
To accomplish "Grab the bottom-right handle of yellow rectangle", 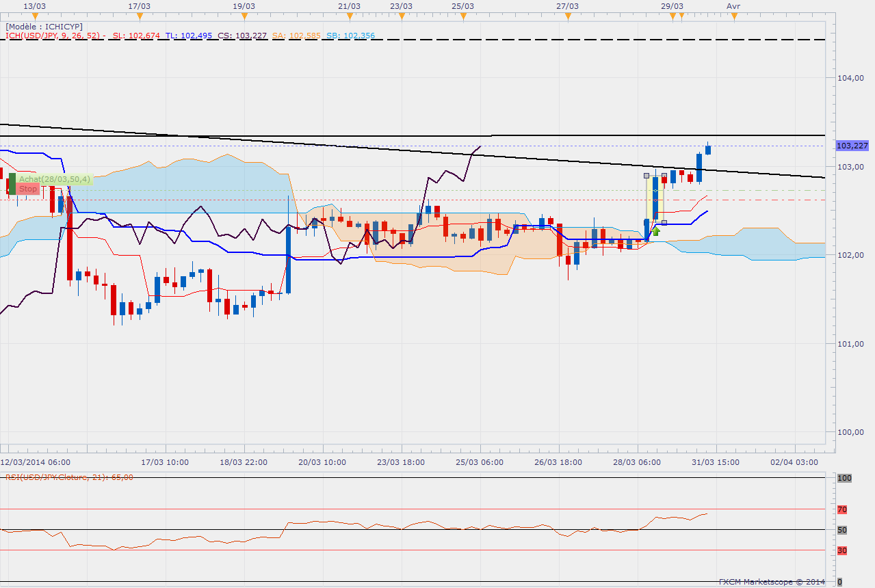I will click(664, 223).
